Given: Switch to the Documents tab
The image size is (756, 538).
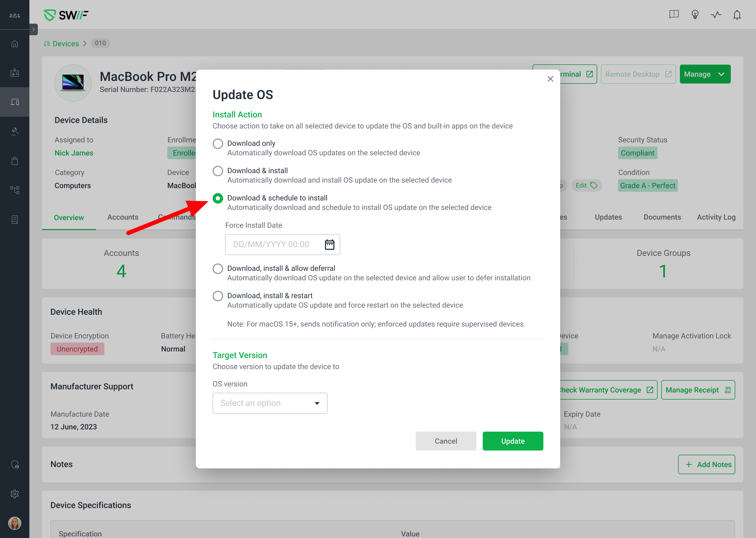Looking at the screenshot, I should click(x=662, y=217).
